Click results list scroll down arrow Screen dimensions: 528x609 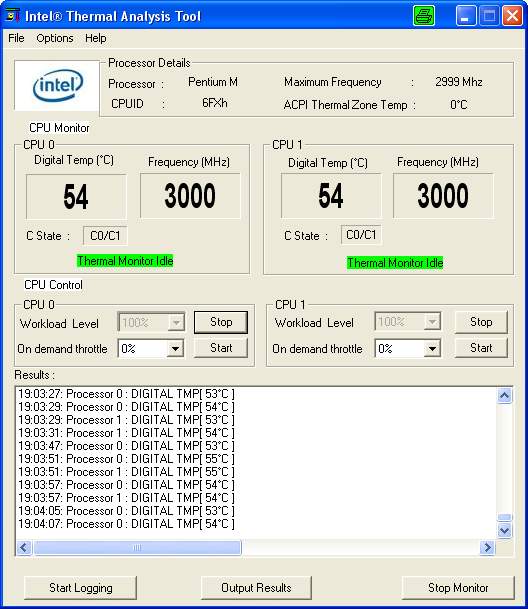pyautogui.click(x=504, y=530)
